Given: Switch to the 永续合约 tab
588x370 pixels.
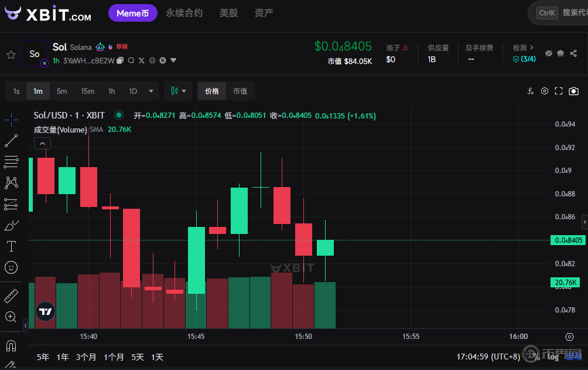Looking at the screenshot, I should pos(184,12).
